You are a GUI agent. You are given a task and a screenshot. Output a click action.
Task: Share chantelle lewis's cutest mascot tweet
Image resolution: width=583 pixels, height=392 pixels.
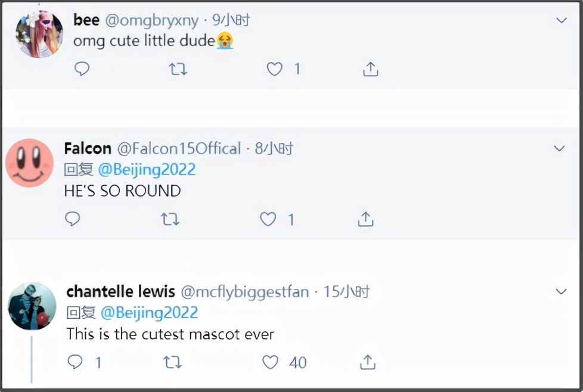click(368, 362)
